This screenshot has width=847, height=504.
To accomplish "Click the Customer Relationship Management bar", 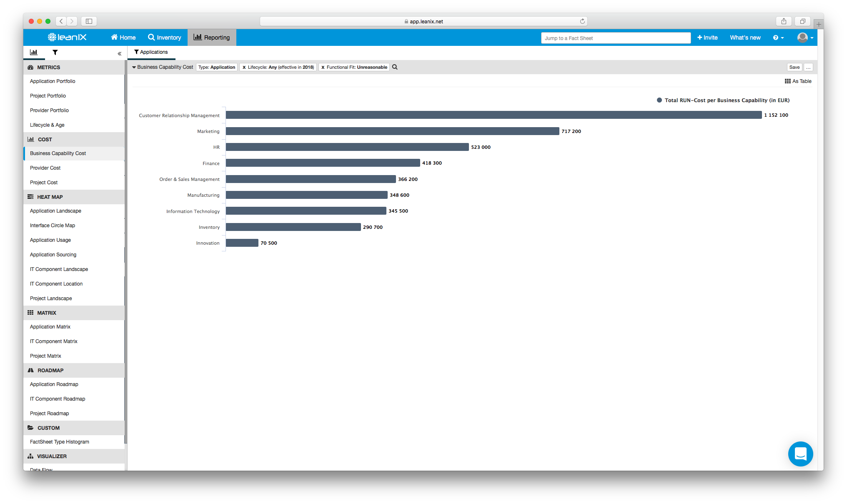I will coord(494,115).
